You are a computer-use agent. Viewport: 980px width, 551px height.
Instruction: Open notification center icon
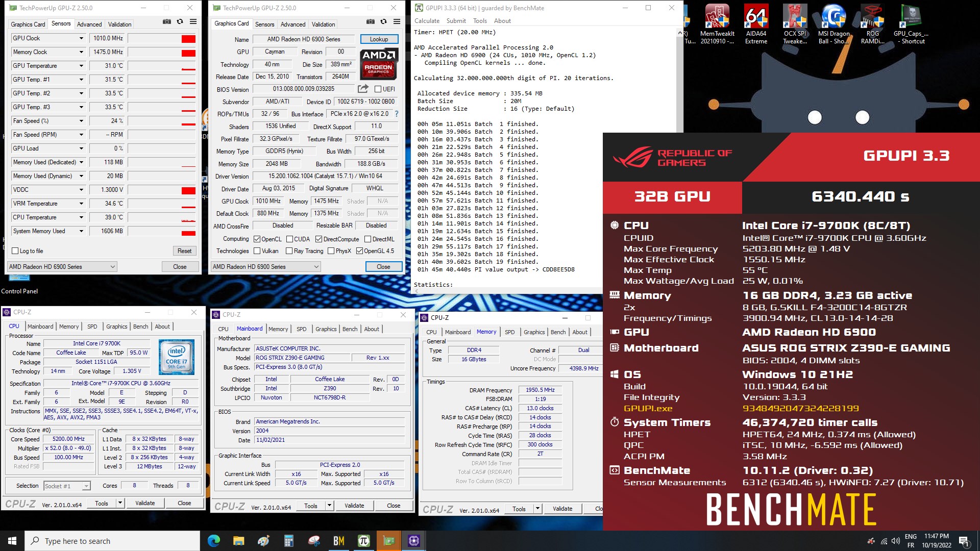click(x=964, y=541)
